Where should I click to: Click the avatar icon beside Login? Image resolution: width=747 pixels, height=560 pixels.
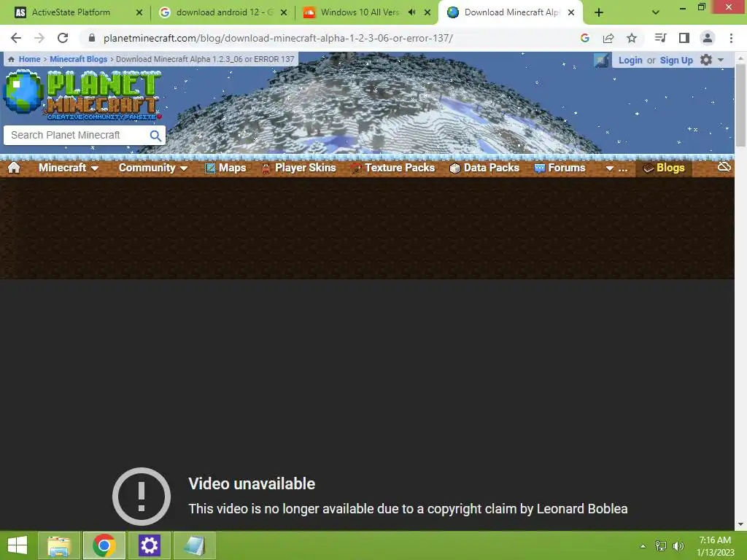pos(602,60)
